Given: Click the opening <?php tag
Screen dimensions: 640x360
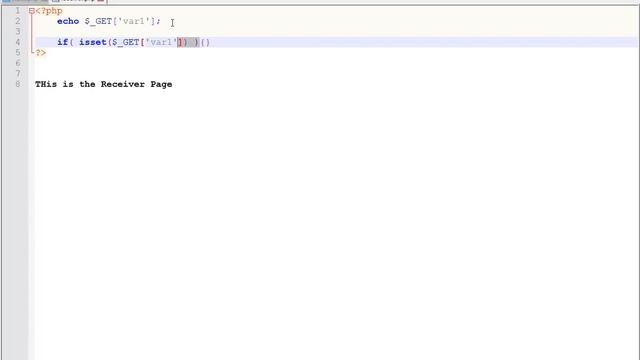Looking at the screenshot, I should [49, 11].
